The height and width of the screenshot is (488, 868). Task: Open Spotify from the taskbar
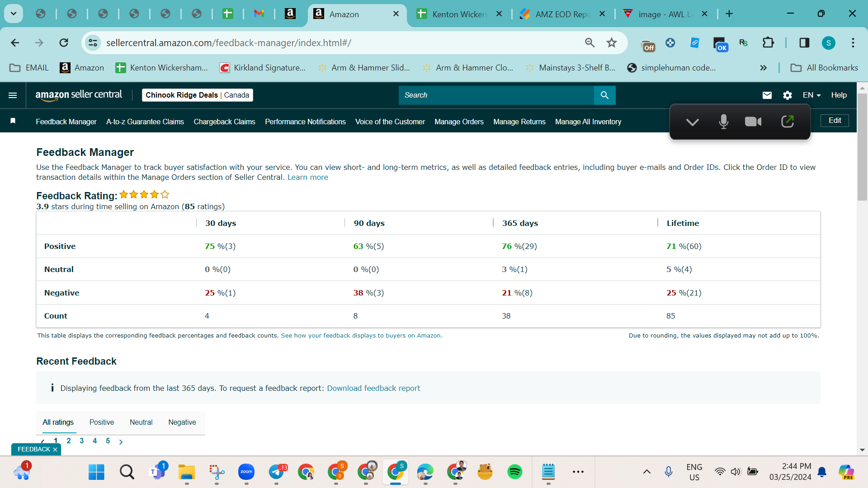[514, 472]
